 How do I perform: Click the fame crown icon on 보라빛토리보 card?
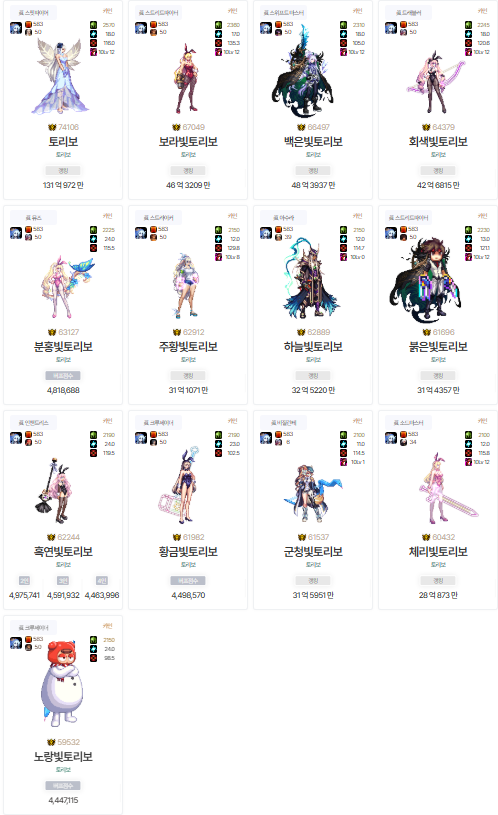point(176,127)
